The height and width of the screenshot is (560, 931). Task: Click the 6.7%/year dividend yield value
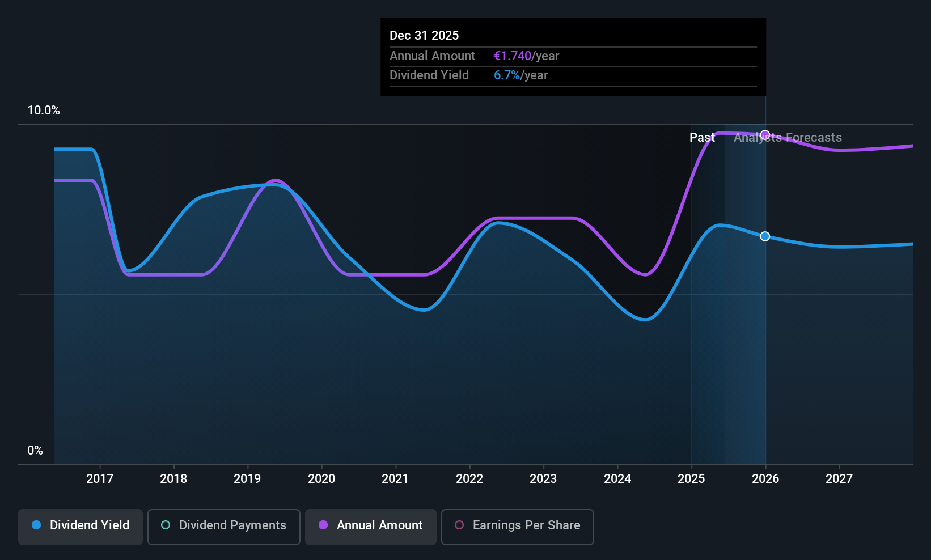point(521,75)
